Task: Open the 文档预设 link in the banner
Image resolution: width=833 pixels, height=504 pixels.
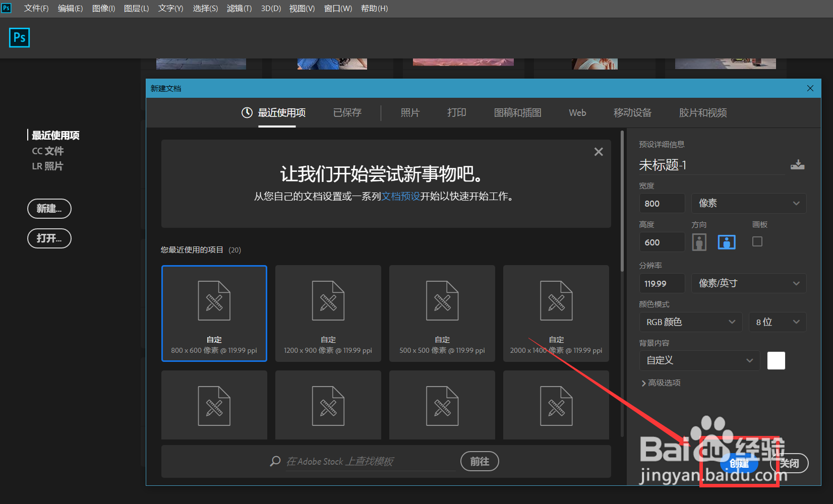Action: (x=400, y=197)
